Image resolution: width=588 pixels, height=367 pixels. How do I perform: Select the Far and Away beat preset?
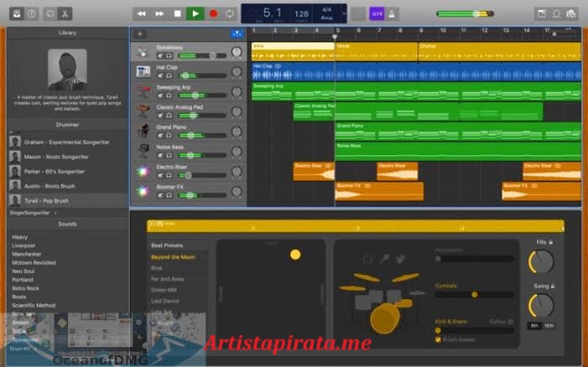[x=167, y=279]
